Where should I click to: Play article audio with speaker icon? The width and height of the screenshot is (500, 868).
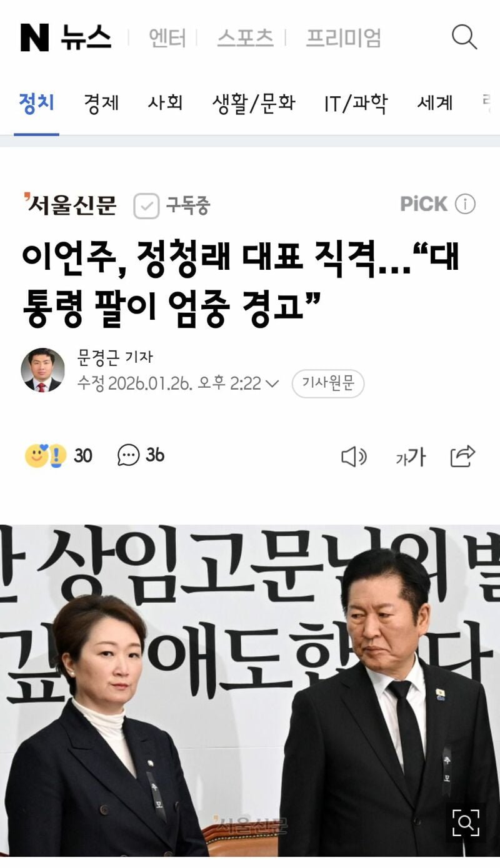[x=354, y=457]
